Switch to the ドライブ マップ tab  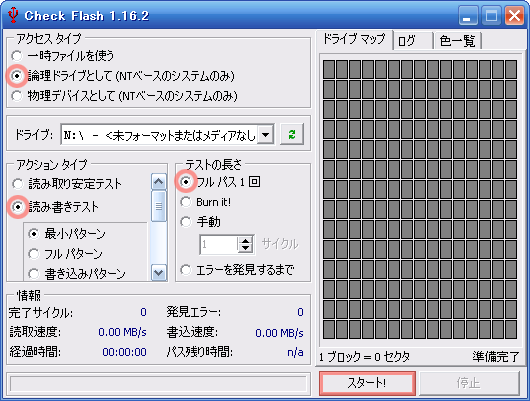[354, 39]
